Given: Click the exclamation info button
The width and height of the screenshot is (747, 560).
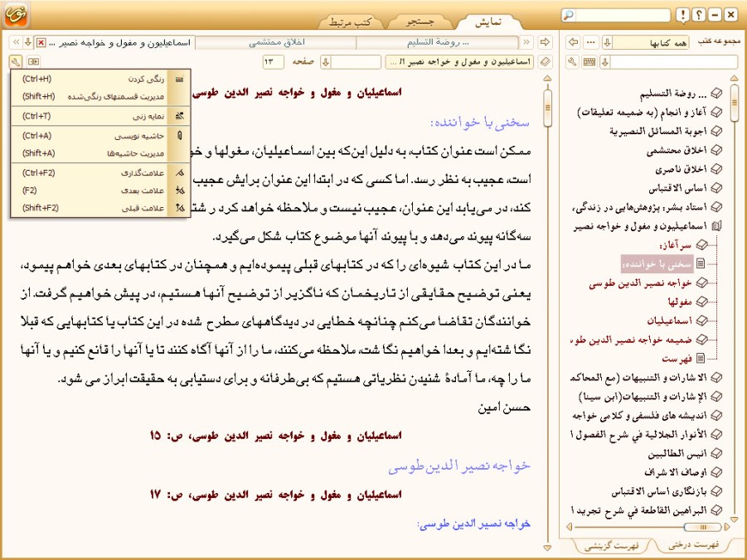Looking at the screenshot, I should click(x=682, y=15).
